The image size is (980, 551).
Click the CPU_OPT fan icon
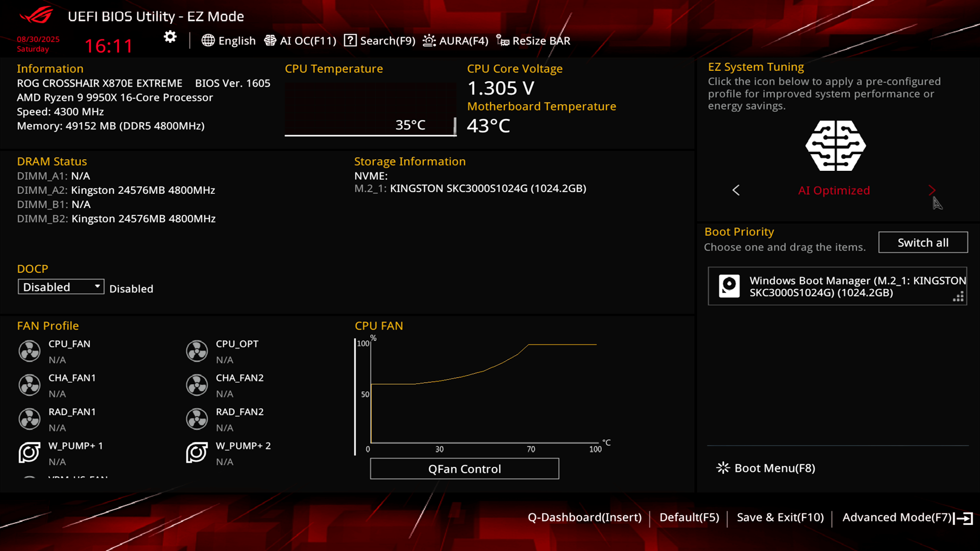(197, 351)
